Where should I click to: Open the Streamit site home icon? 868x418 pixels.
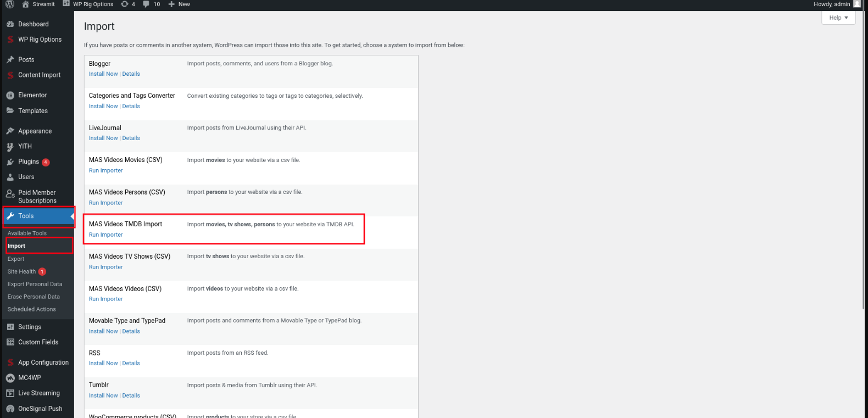(x=25, y=4)
